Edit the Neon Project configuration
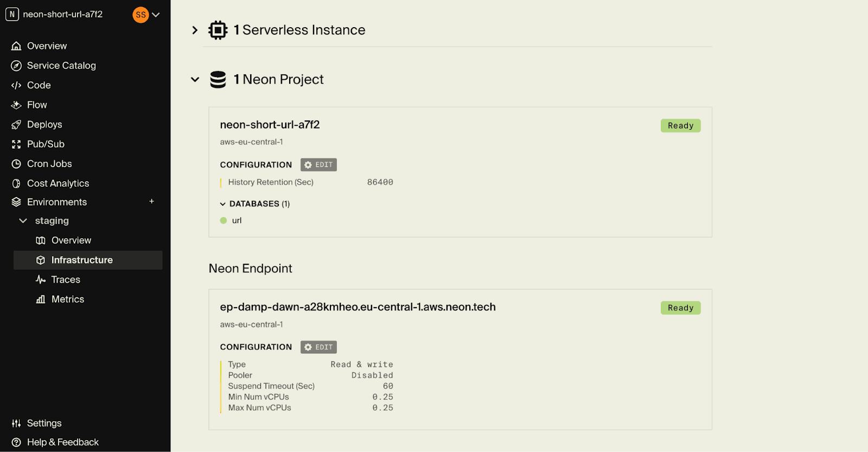This screenshot has height=452, width=868. coord(318,165)
